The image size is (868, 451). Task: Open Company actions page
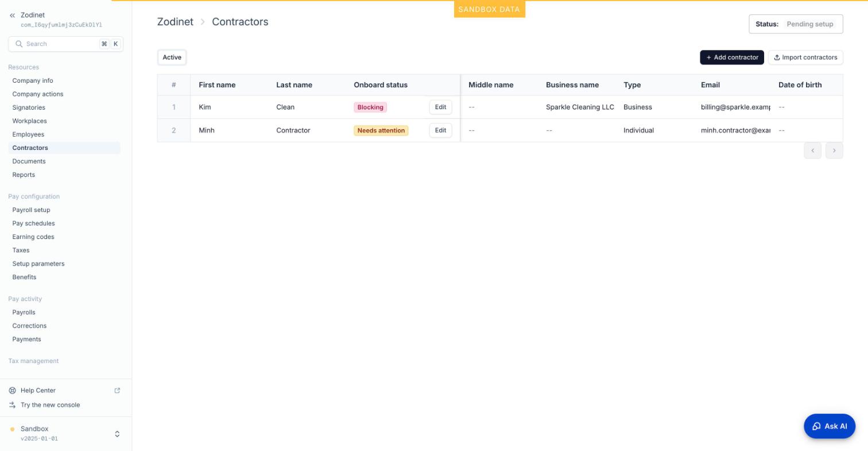(38, 94)
